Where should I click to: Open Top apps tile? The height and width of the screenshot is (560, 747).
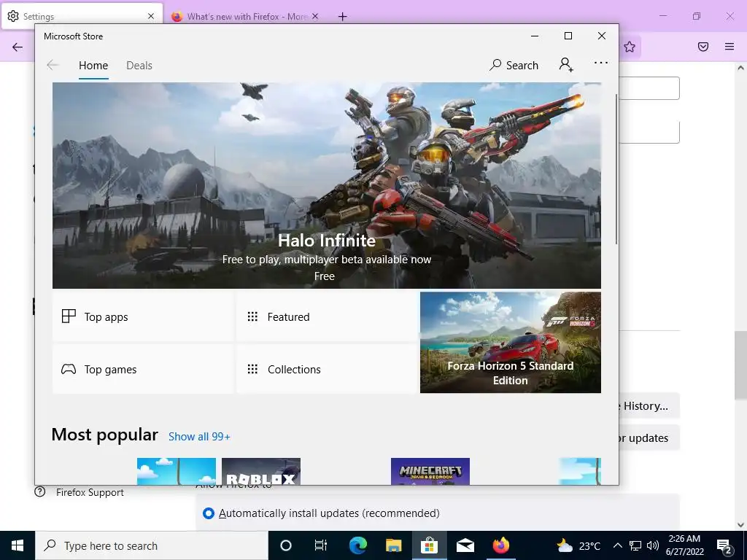(142, 316)
